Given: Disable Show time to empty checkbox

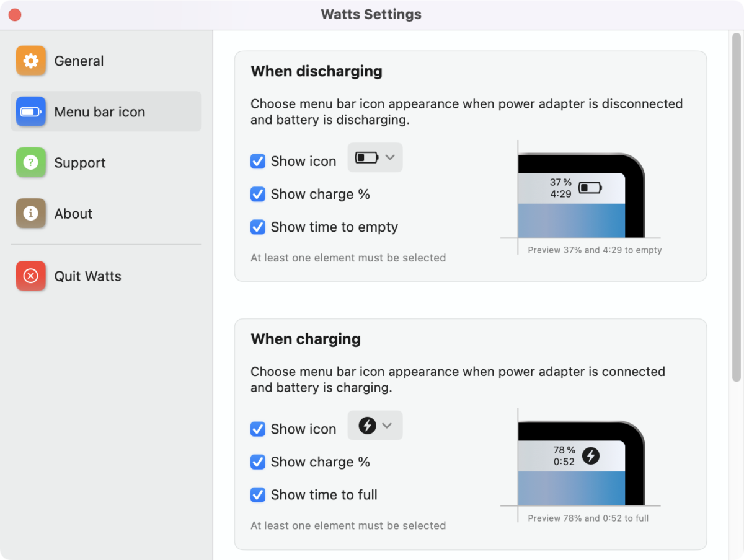Looking at the screenshot, I should click(x=258, y=227).
